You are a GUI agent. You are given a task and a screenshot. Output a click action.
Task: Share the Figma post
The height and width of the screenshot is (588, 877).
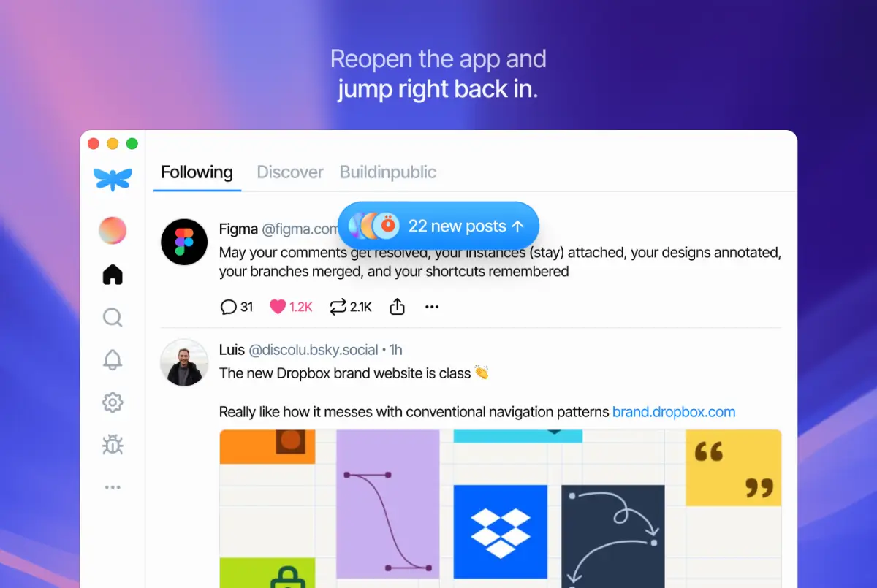[397, 307]
